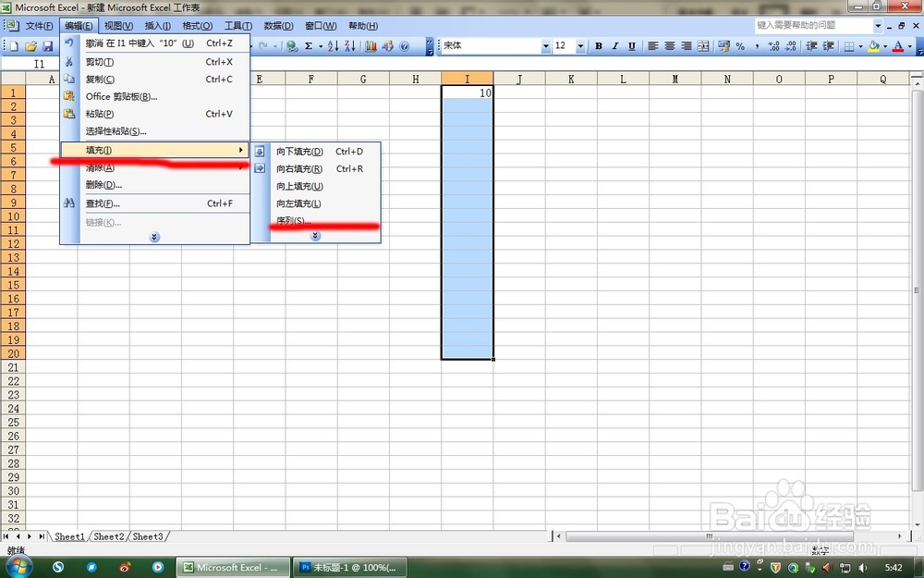Click the Drawing toolbar icon

click(x=388, y=46)
